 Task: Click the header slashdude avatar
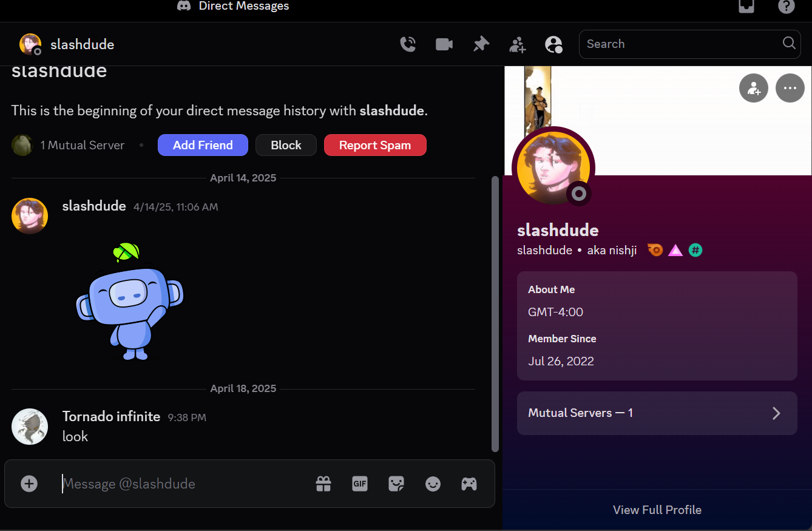click(30, 44)
